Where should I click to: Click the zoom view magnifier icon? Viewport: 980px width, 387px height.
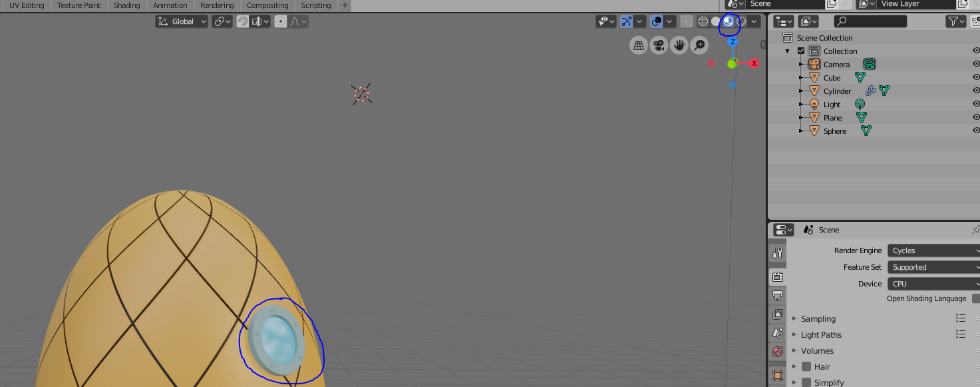[699, 45]
